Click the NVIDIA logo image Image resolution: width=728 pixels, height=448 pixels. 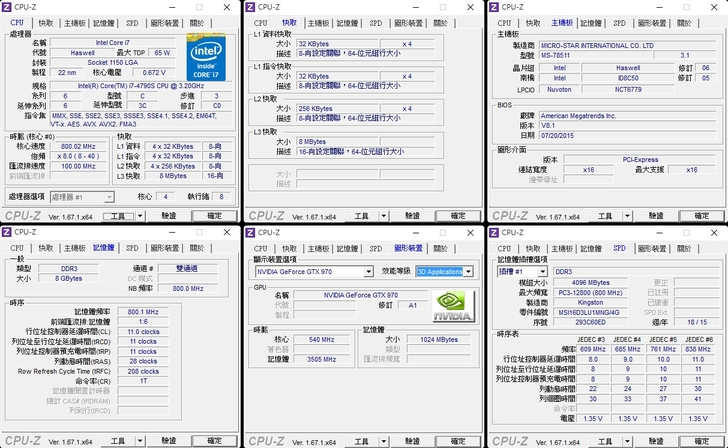pos(453,306)
